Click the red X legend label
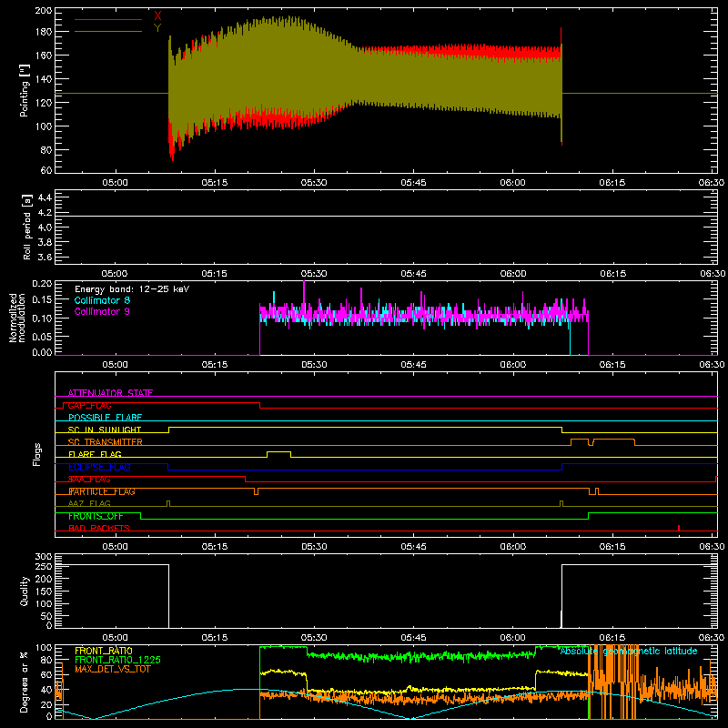728x728 pixels. coord(157,15)
